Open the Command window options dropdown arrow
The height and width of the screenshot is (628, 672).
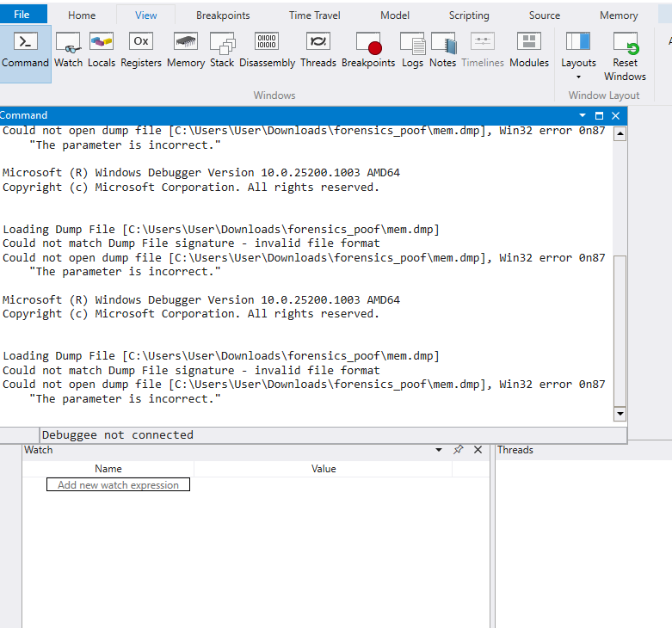click(582, 115)
